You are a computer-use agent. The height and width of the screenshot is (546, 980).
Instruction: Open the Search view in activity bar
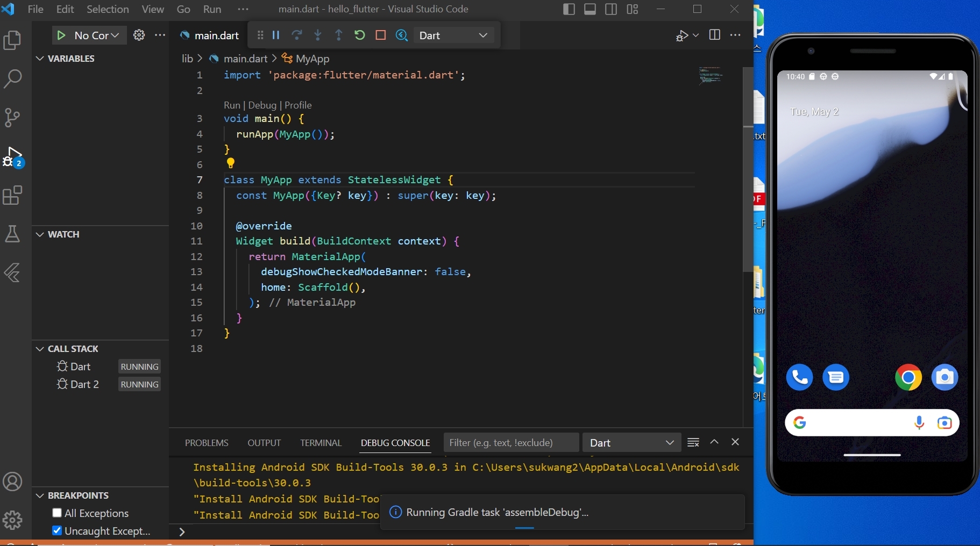12,78
